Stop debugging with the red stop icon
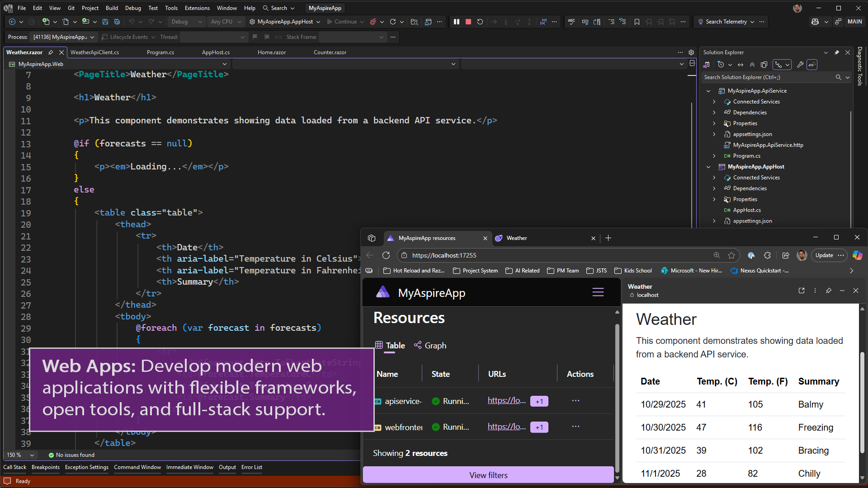The height and width of the screenshot is (488, 868). point(468,22)
